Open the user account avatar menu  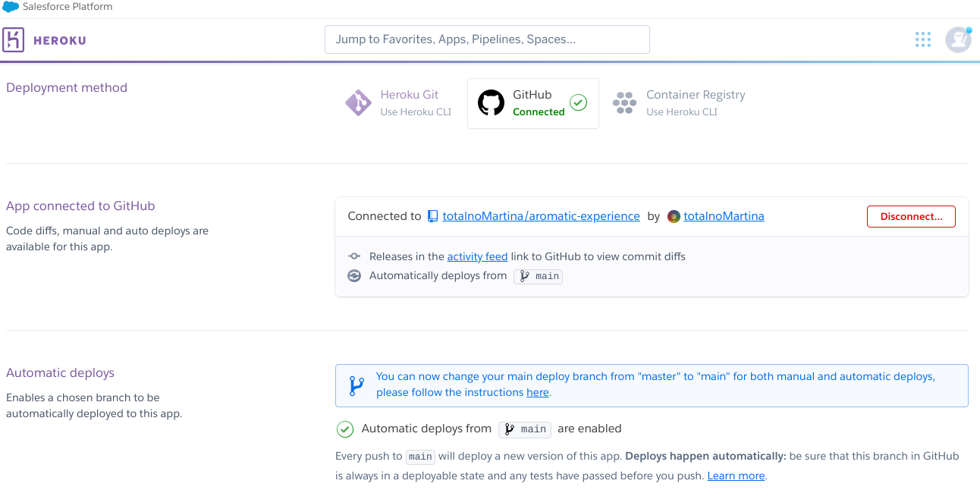pyautogui.click(x=958, y=39)
